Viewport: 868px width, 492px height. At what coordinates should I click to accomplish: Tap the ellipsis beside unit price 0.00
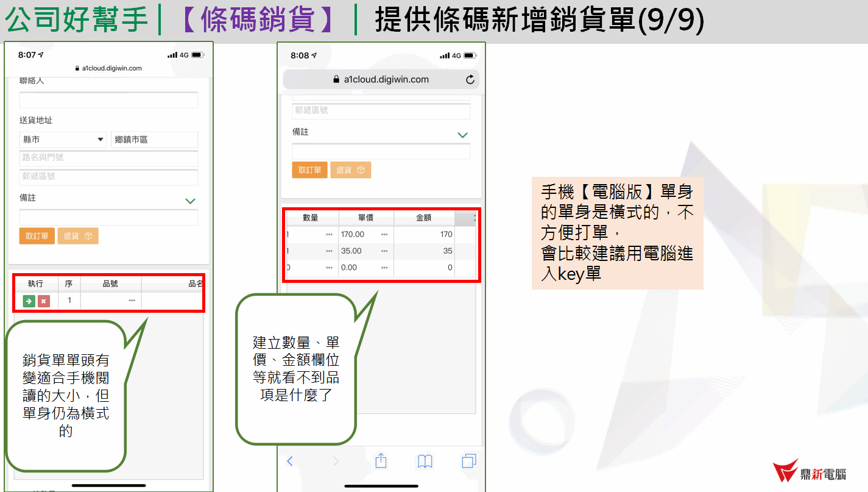(384, 267)
